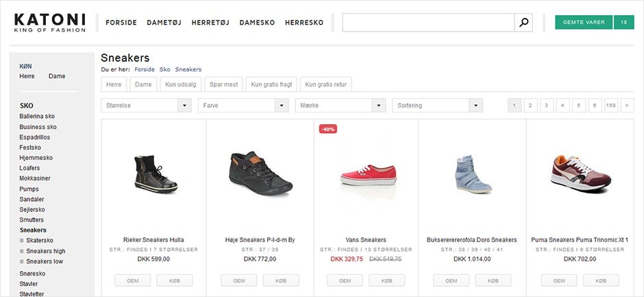Viewport: 644px width, 297px height.
Task: Enable the Kun gratis retur filter
Action: click(325, 84)
